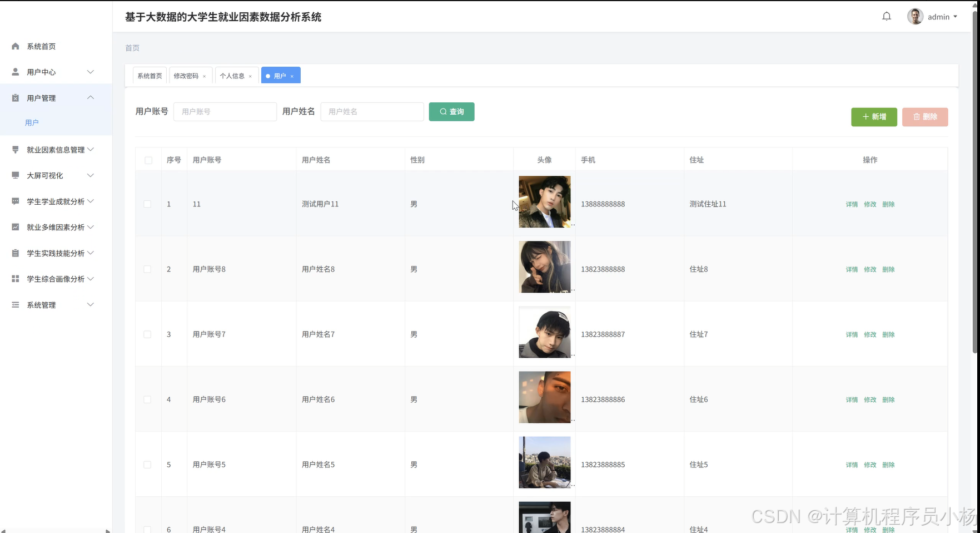This screenshot has height=533, width=980.
Task: Expand the 系统管理 menu
Action: point(91,304)
